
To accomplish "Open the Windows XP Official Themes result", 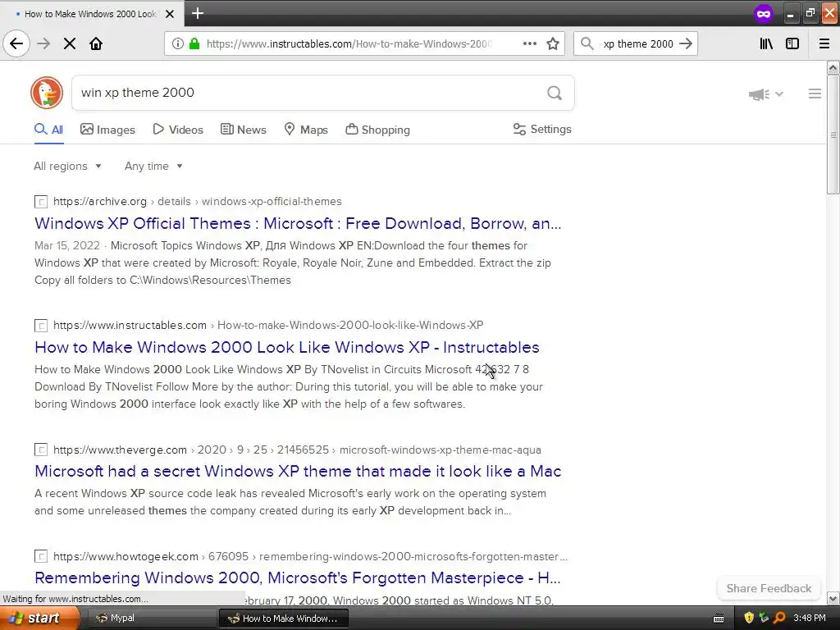I will (x=298, y=223).
